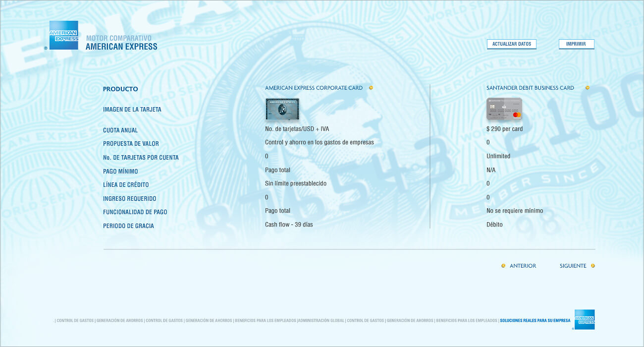This screenshot has width=644, height=347.
Task: Click 'N/A' value in Santander column
Action: point(491,170)
